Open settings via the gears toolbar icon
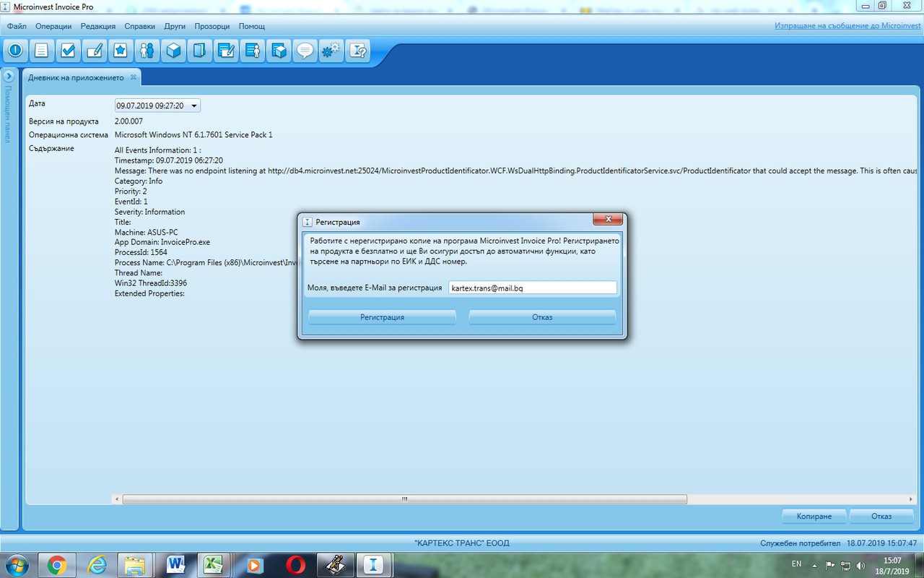 pyautogui.click(x=331, y=51)
